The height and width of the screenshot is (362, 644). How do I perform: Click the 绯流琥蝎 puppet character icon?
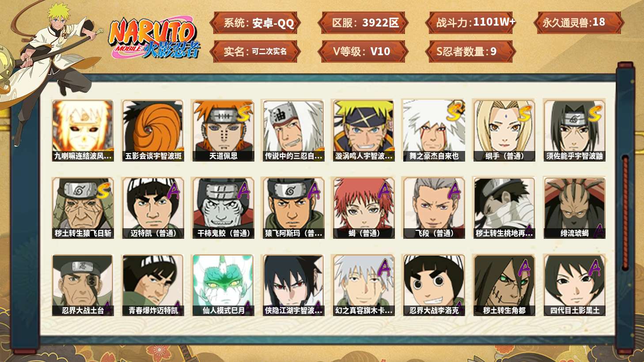pyautogui.click(x=574, y=208)
